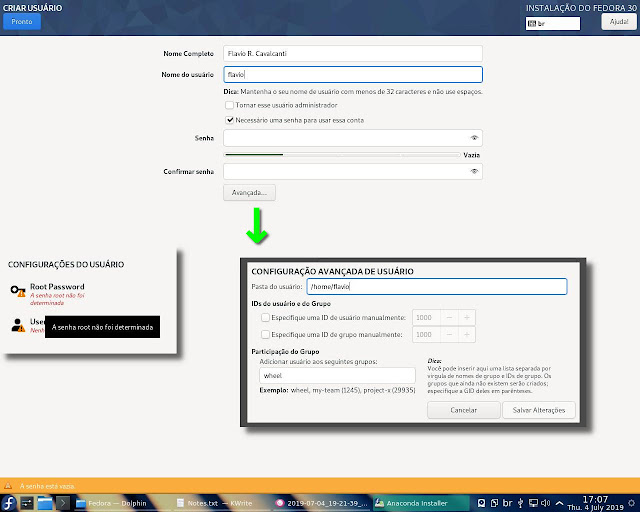Show password in Confirmar senha eye icon
This screenshot has height=512, width=640.
474,171
